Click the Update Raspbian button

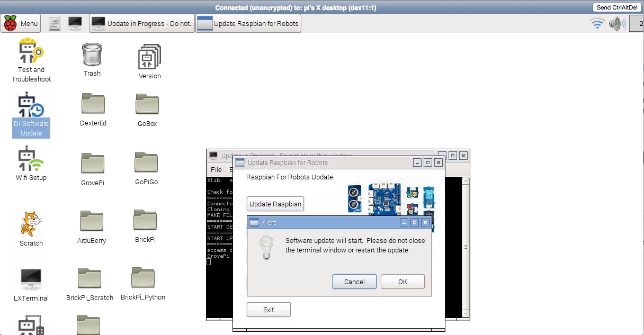tap(275, 204)
